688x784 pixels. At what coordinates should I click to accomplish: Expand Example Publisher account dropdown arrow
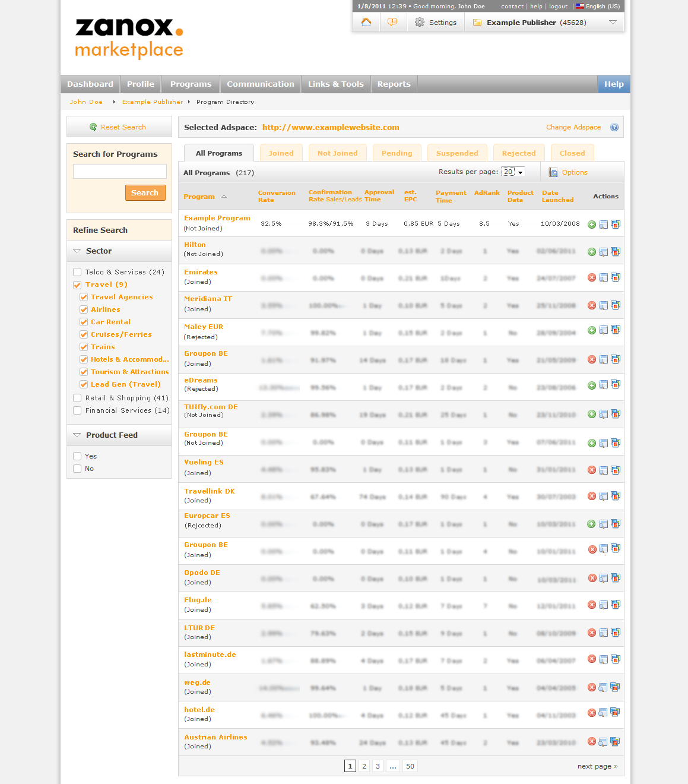[613, 23]
